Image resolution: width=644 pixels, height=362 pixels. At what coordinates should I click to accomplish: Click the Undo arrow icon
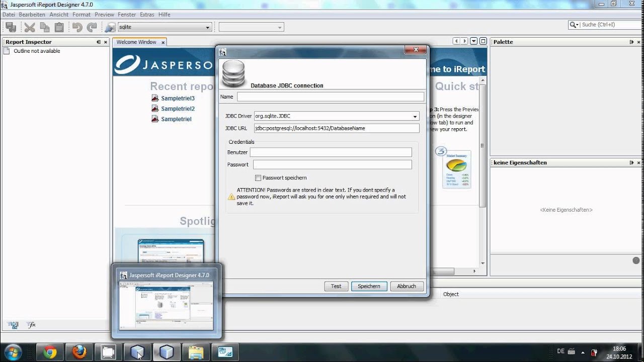(77, 27)
